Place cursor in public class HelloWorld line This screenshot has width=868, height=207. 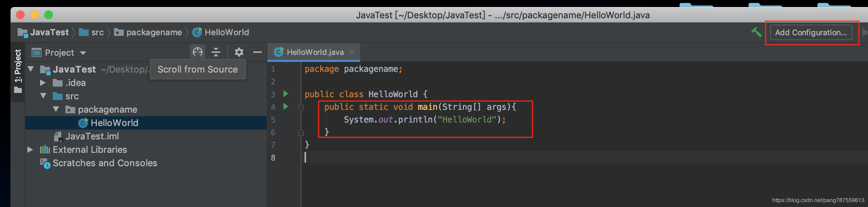[x=366, y=94]
